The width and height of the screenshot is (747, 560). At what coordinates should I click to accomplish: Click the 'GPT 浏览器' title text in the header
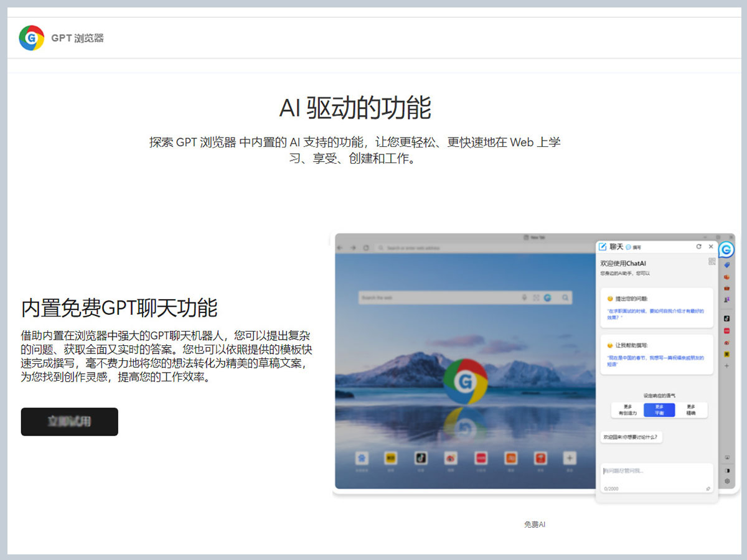click(78, 38)
